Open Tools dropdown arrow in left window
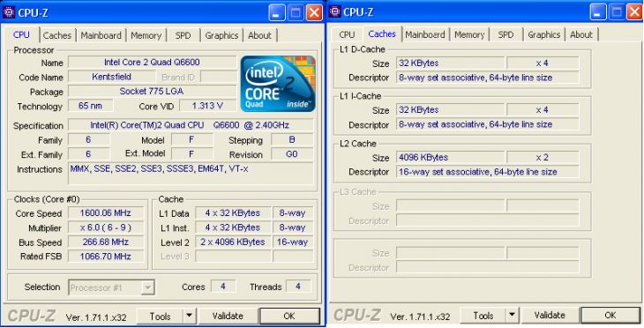The height and width of the screenshot is (328, 644). [189, 316]
